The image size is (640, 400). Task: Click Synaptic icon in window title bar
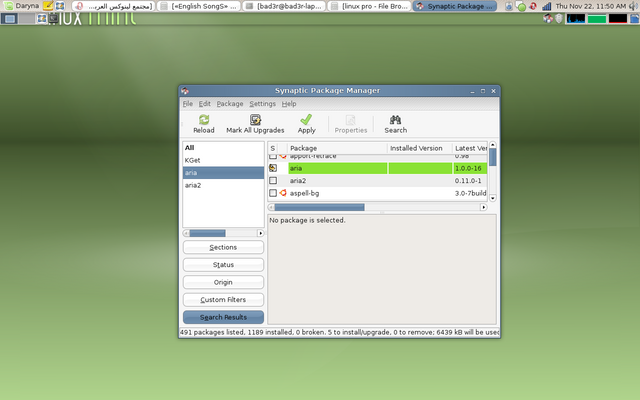[x=185, y=91]
